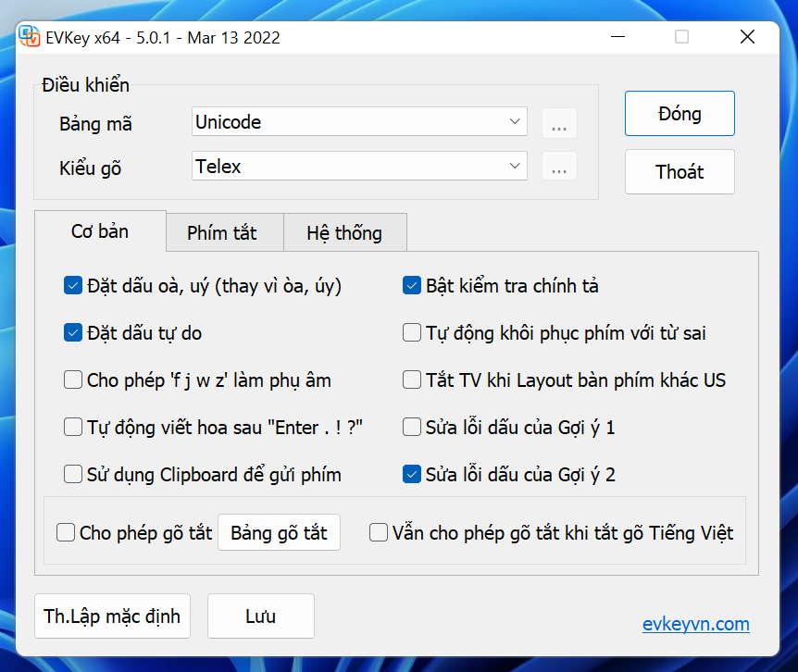
Task: Visit the evkeyvn.com website link
Action: tap(696, 625)
